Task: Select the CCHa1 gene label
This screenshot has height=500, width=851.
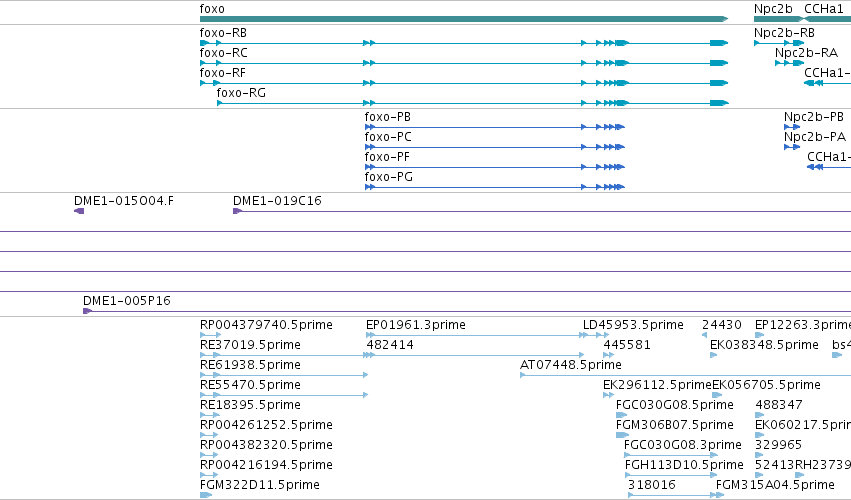Action: click(824, 9)
